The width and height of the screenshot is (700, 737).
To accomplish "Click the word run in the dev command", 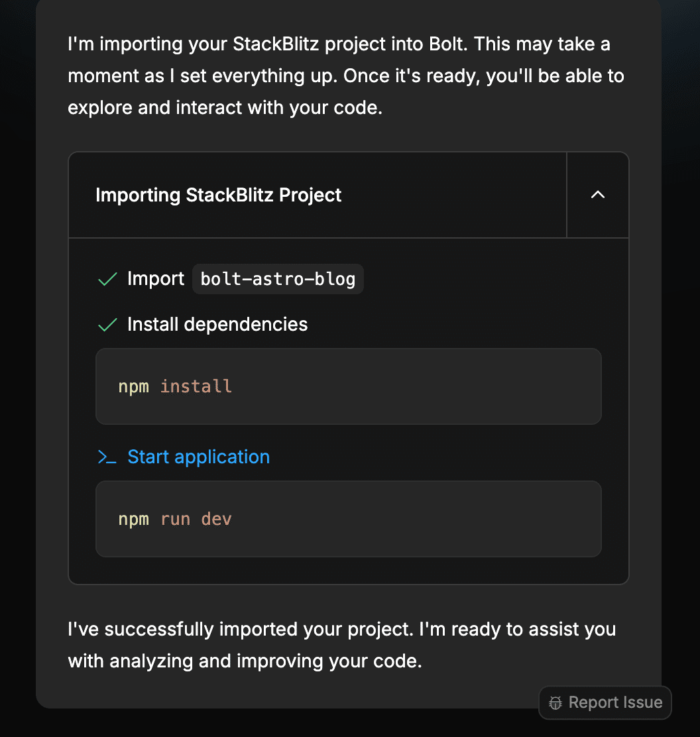I will tap(175, 519).
